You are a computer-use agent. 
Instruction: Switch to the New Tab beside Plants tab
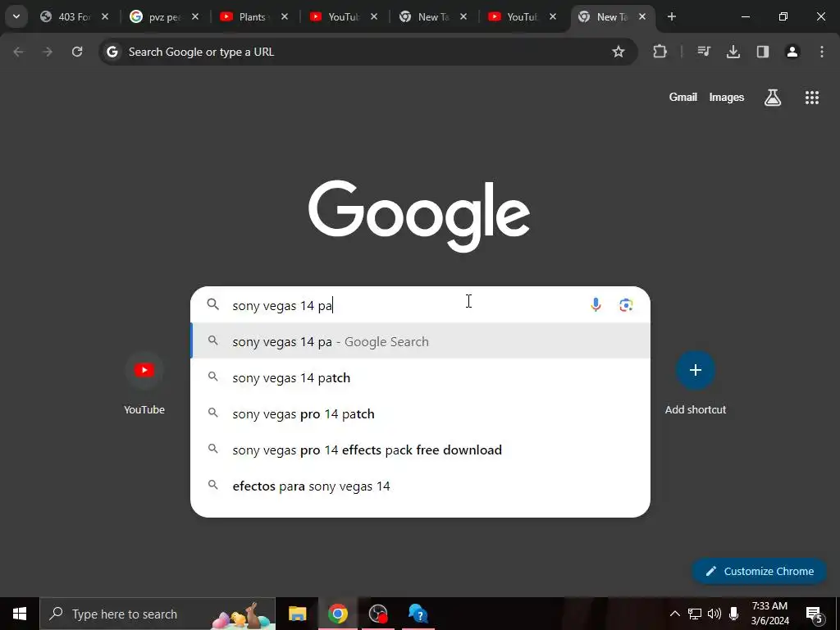point(433,17)
